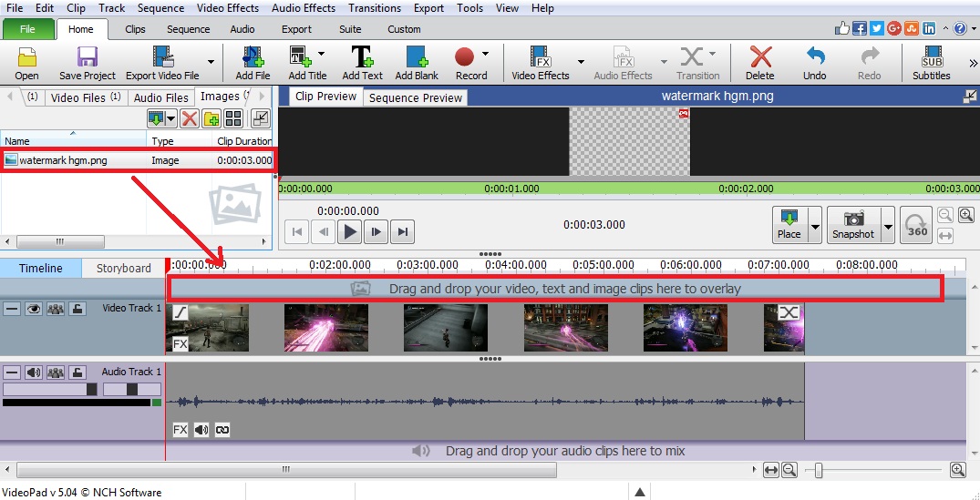Expand more toolbar items chevron
Screen dimensions: 980x500
pos(973,63)
